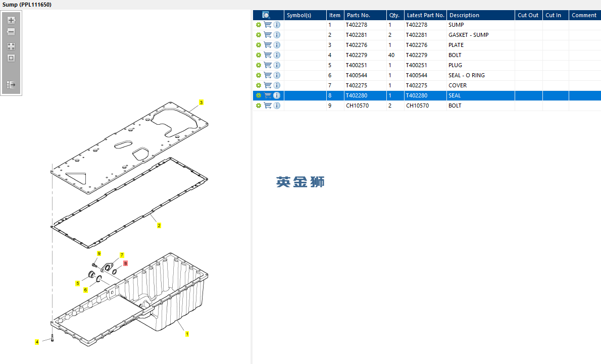Click highlighted callout 8 on diagram

(x=125, y=263)
